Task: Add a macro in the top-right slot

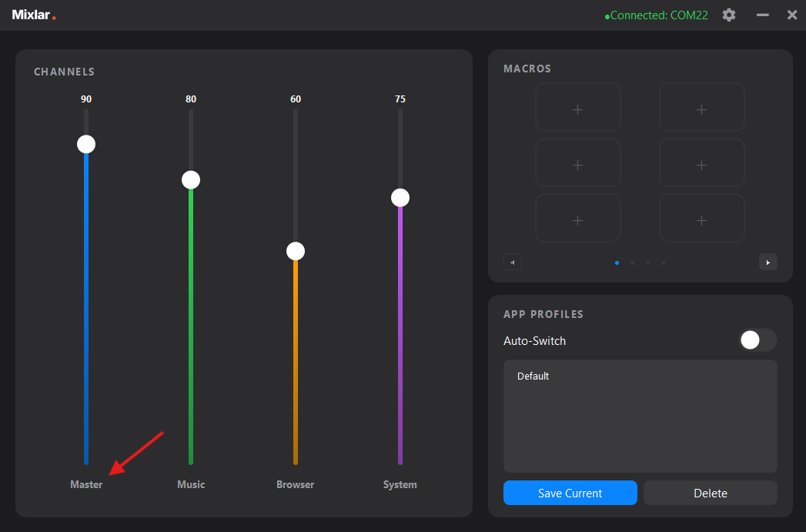Action: click(701, 107)
